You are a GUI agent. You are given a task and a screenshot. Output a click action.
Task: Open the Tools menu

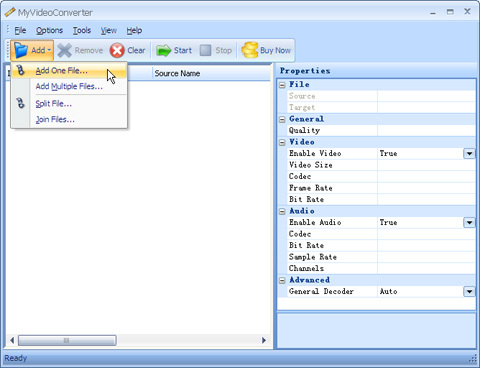point(82,31)
